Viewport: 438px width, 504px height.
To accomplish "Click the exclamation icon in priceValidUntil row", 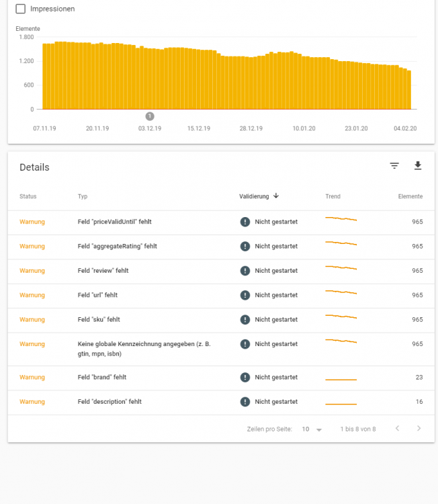I will click(x=245, y=222).
